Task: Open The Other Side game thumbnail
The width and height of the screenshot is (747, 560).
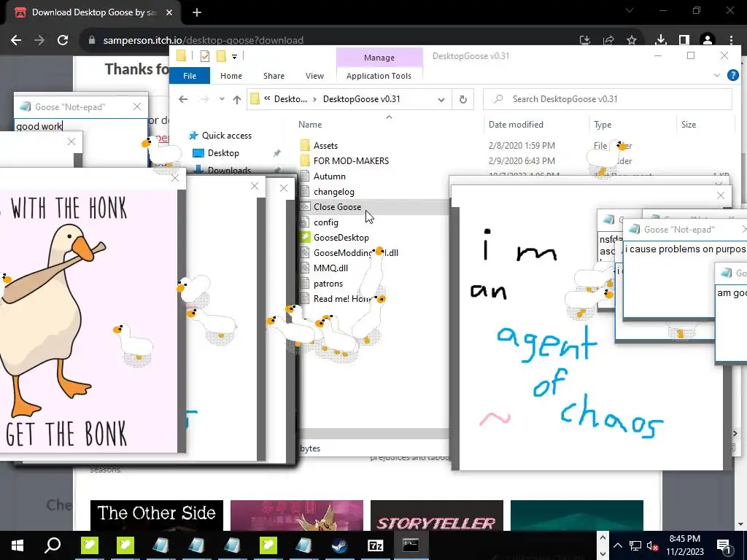Action: click(157, 516)
